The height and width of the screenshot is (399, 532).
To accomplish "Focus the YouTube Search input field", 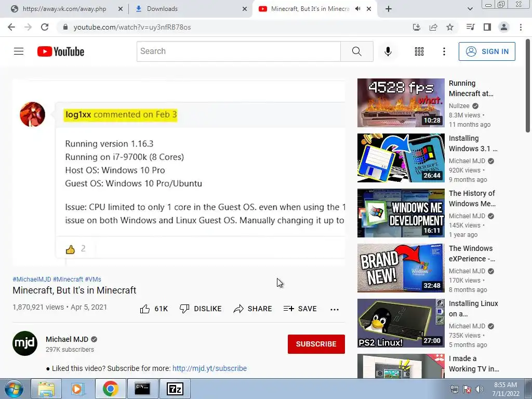I will pos(238,51).
